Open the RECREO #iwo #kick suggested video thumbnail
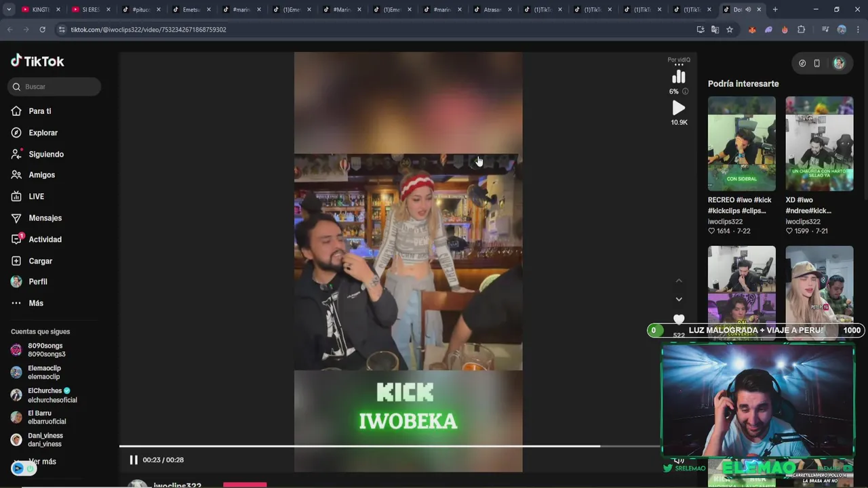Viewport: 868px width, 488px height. pyautogui.click(x=742, y=144)
